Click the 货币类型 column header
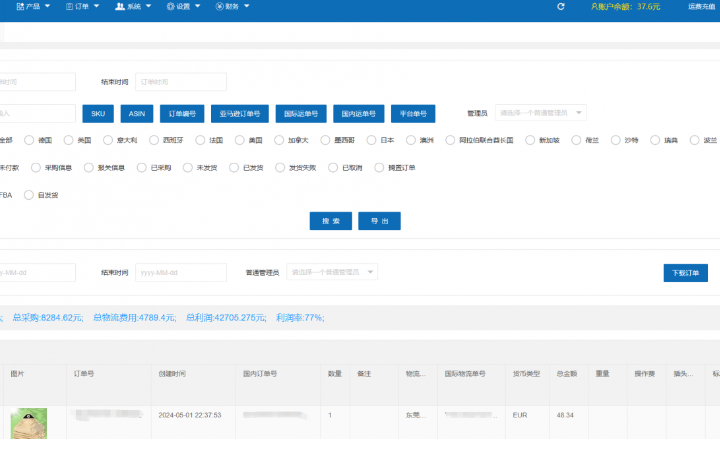Image resolution: width=720 pixels, height=450 pixels. [x=526, y=374]
